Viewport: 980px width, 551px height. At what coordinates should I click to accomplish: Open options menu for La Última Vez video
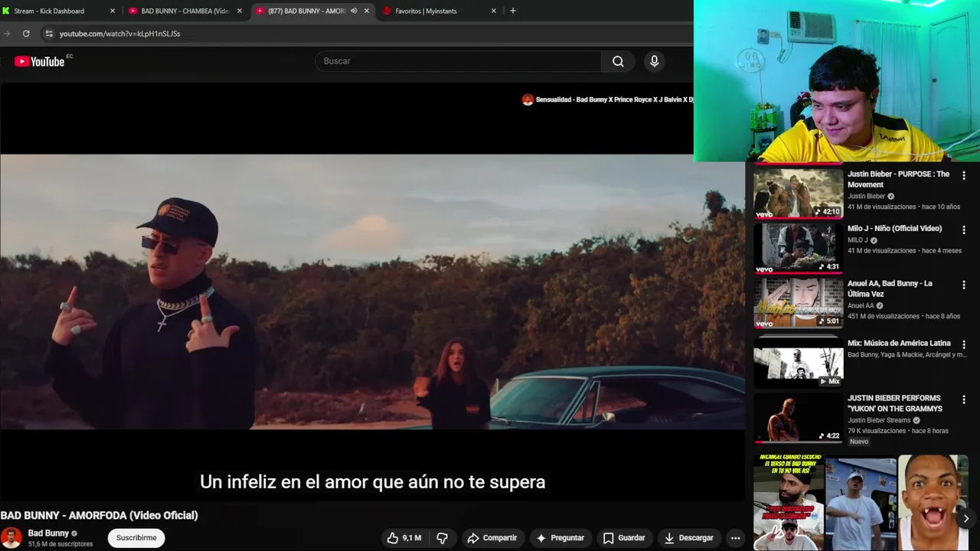pos(964,285)
